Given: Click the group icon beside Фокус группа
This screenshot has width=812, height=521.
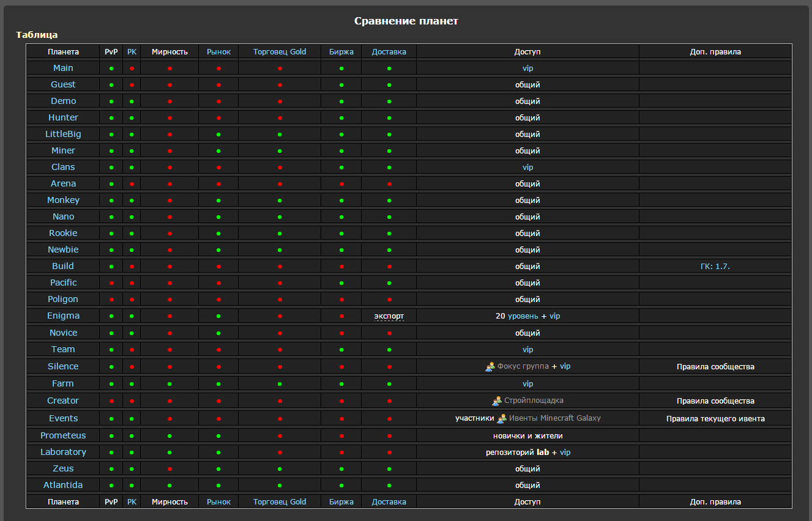Looking at the screenshot, I should (x=490, y=367).
